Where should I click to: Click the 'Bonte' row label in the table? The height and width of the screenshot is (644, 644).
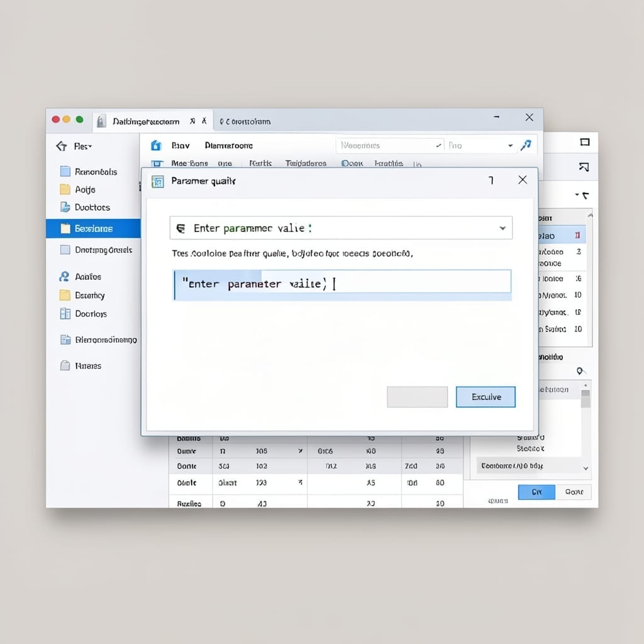(x=186, y=466)
